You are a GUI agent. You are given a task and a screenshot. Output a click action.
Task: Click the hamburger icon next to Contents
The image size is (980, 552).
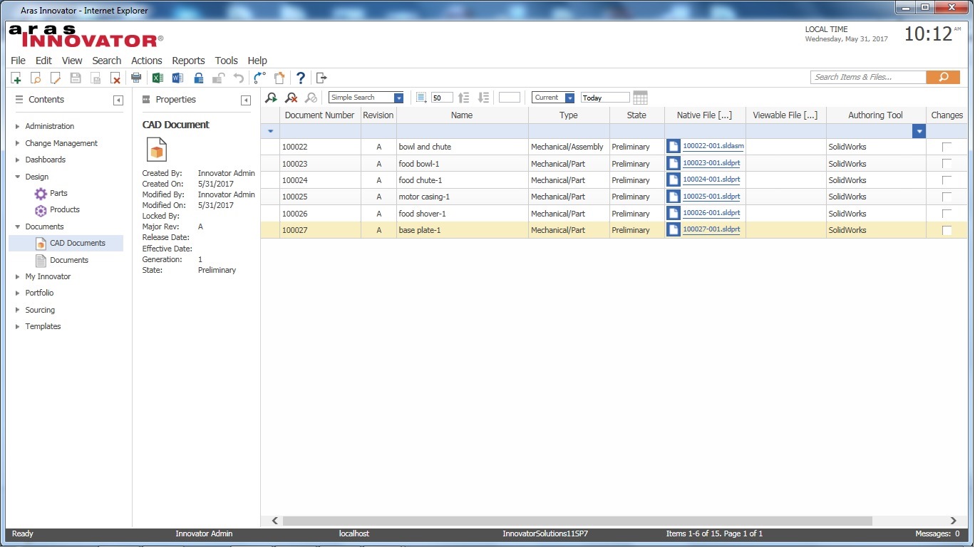pos(19,100)
